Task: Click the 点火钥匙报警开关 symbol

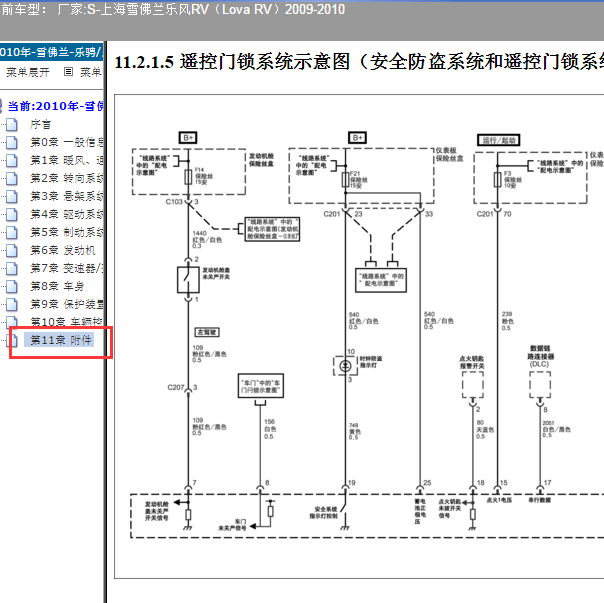Action: (x=473, y=385)
